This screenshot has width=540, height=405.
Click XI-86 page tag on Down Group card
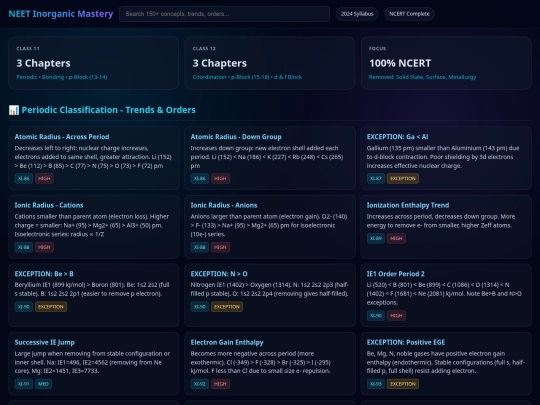click(200, 178)
